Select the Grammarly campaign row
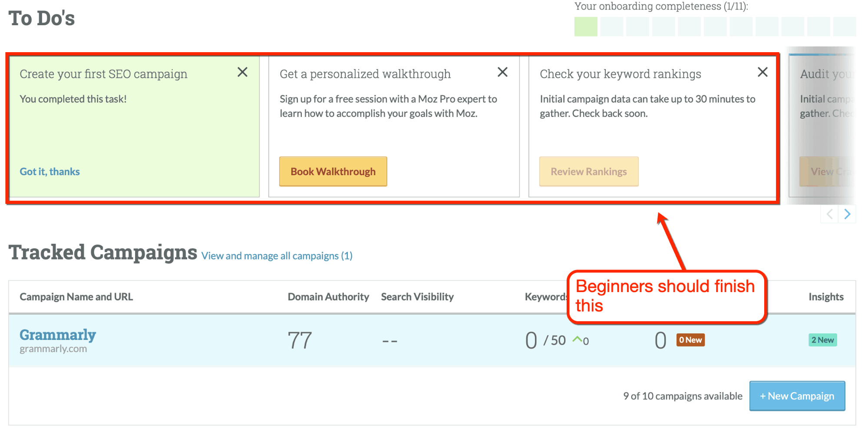The height and width of the screenshot is (436, 868). click(58, 334)
